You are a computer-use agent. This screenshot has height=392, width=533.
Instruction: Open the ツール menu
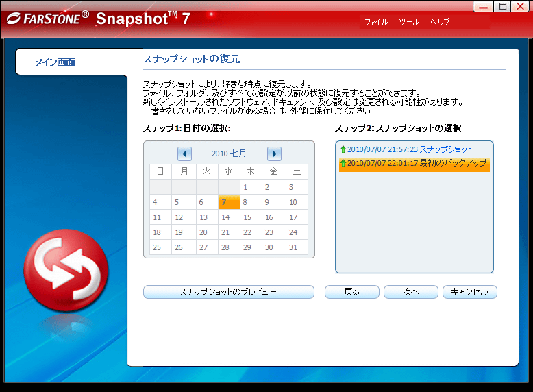tap(408, 22)
